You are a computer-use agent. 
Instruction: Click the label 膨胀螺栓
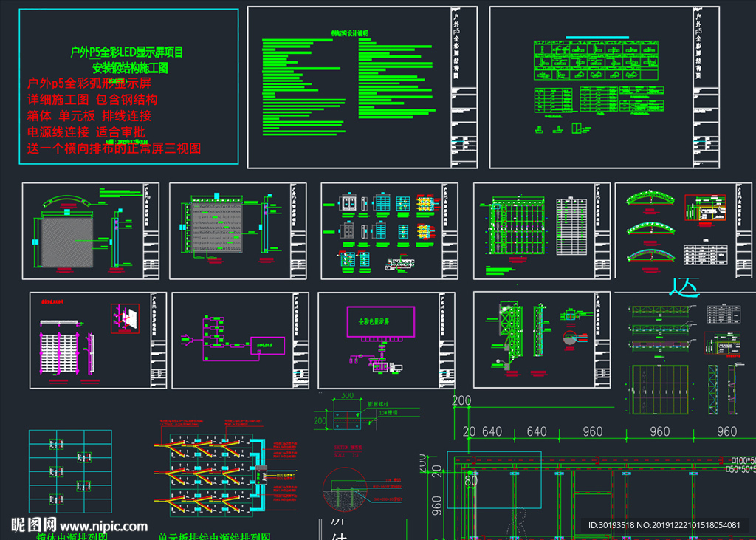[378, 403]
